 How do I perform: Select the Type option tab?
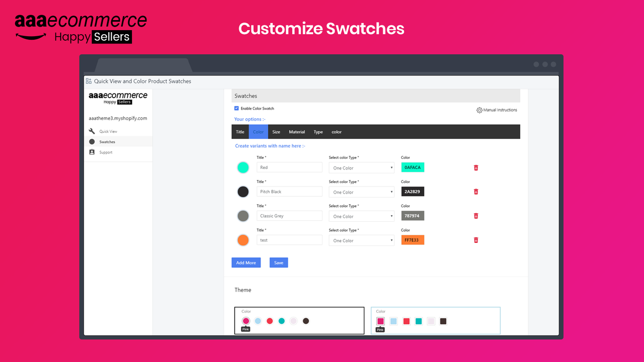click(318, 132)
